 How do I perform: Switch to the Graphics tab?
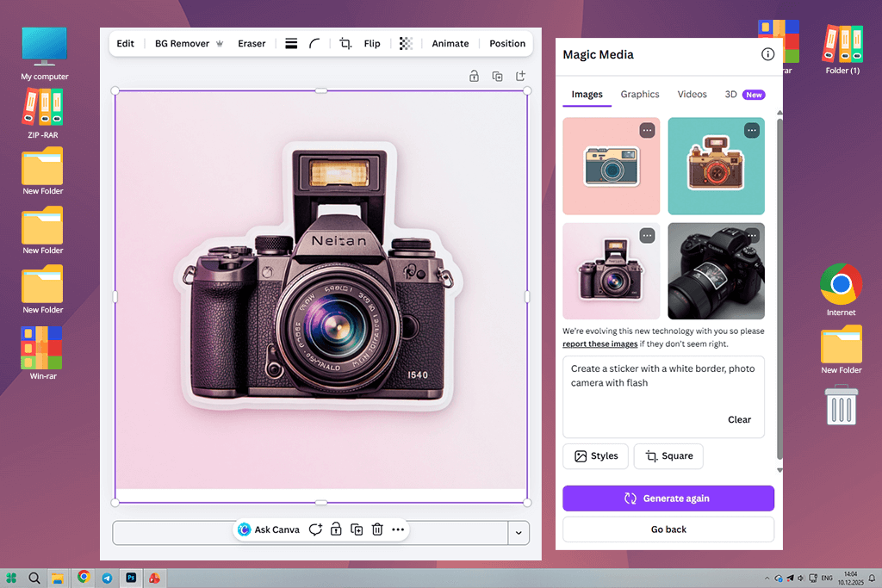point(640,95)
